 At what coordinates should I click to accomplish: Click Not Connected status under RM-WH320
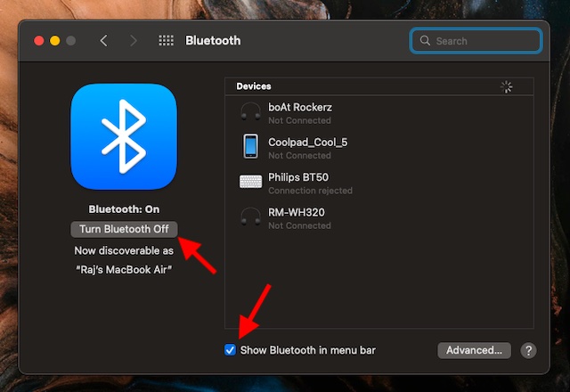[299, 225]
